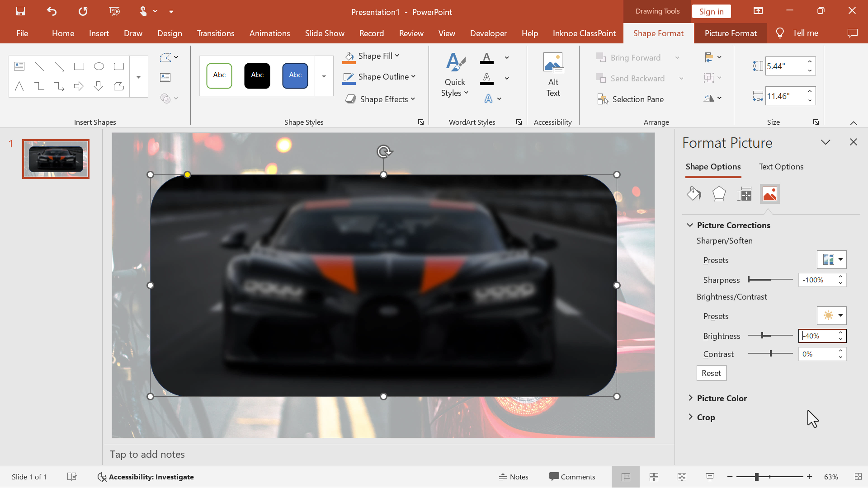Click the Picture Format ribbon tab
This screenshot has width=868, height=488.
coord(730,33)
